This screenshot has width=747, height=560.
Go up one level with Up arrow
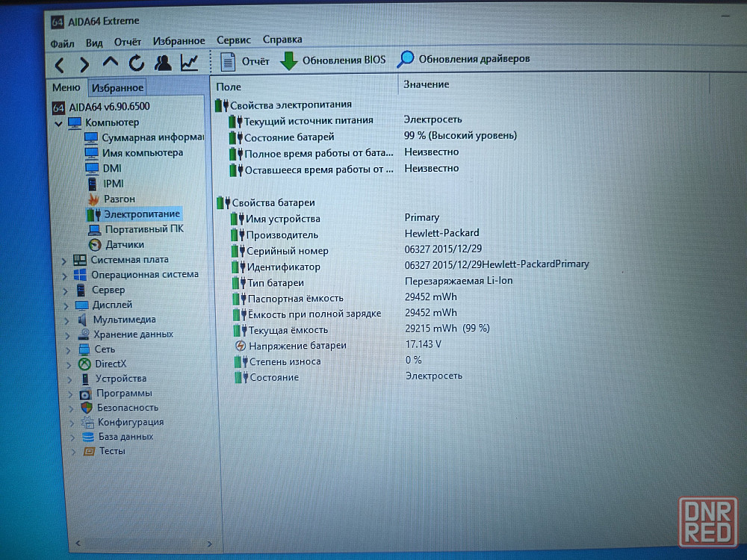pos(111,63)
